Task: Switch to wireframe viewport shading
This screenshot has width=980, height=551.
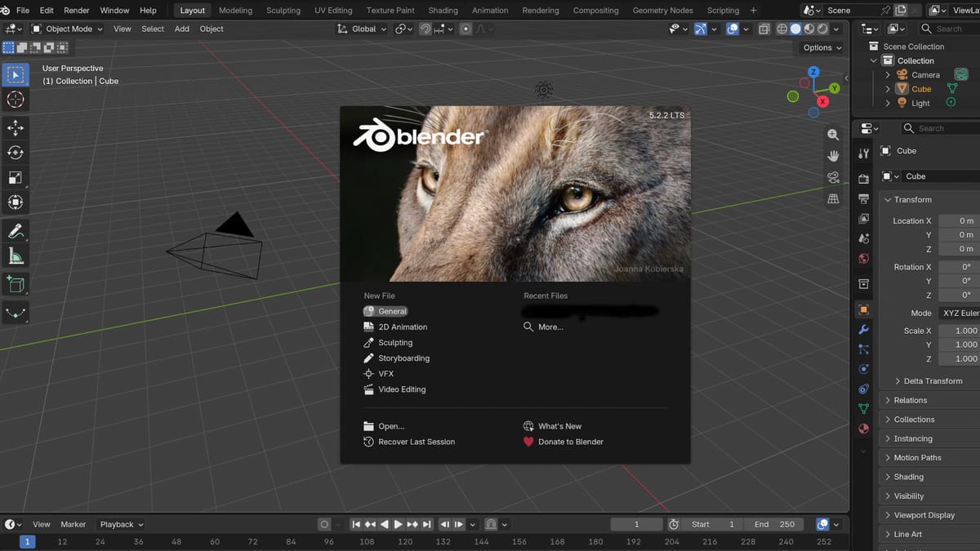Action: point(782,29)
